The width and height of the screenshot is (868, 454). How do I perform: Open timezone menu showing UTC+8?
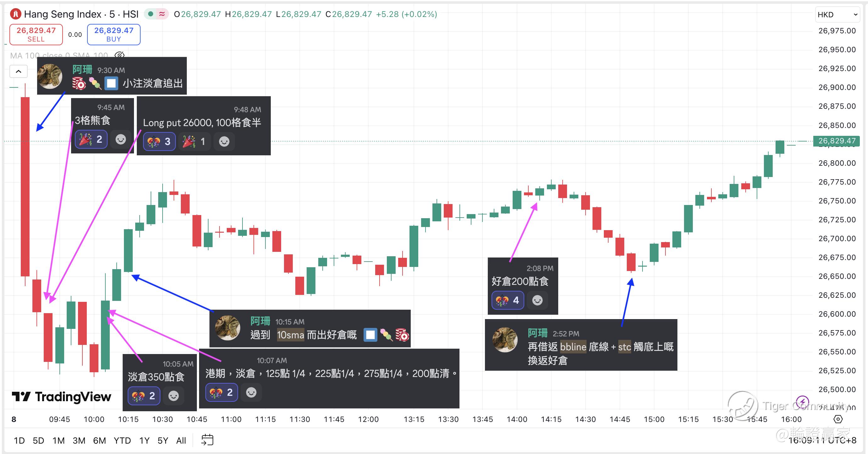click(x=822, y=440)
